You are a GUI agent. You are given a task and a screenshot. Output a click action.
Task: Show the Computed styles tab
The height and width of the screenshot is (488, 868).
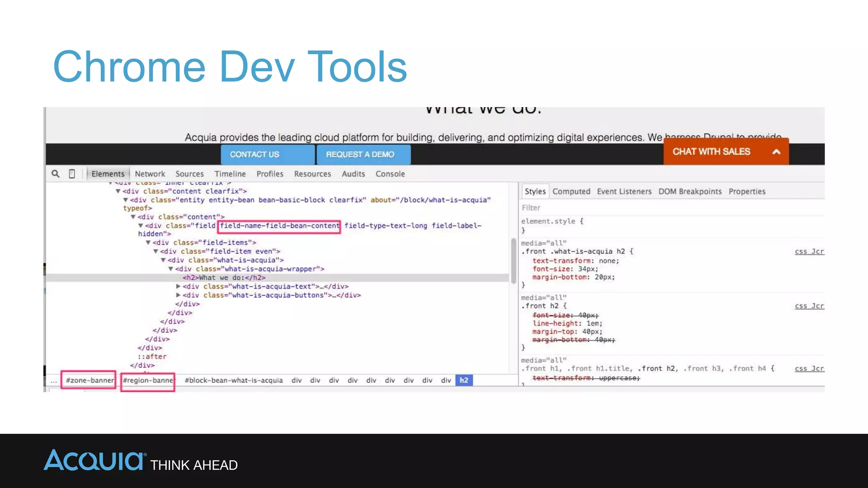571,191
